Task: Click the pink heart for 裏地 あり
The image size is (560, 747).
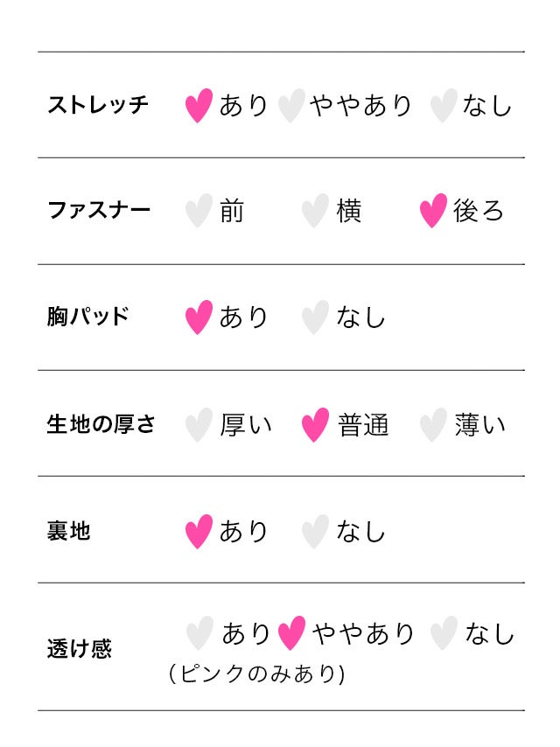Action: click(x=199, y=531)
